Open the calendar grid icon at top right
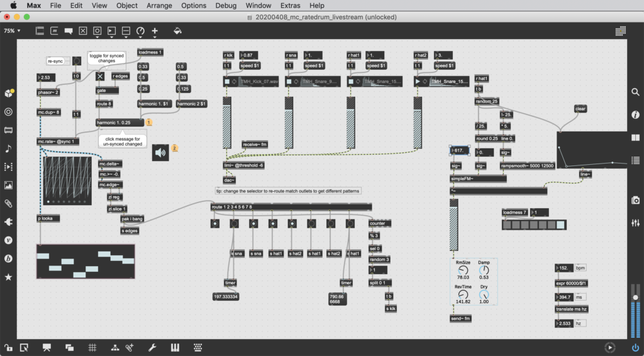 coord(621,31)
